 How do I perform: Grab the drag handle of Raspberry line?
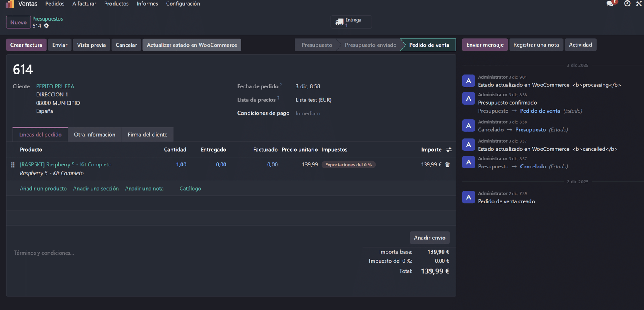13,165
